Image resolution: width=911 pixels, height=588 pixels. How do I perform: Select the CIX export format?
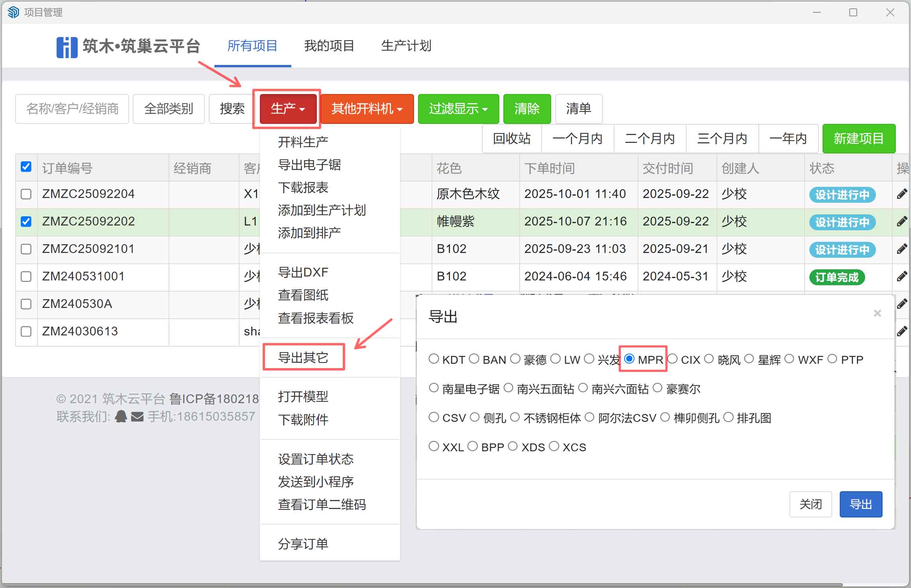pos(673,359)
